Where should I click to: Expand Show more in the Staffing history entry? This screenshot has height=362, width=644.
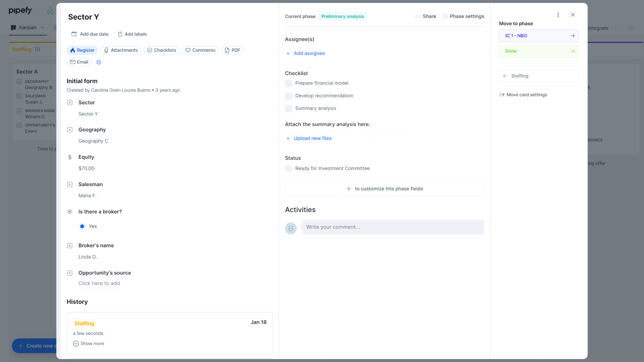click(89, 343)
